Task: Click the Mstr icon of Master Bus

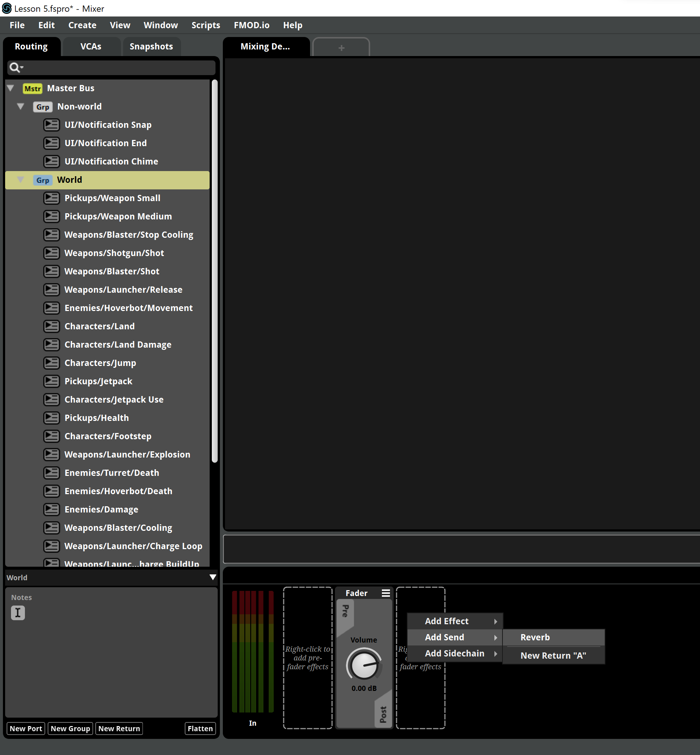Action: [x=33, y=89]
